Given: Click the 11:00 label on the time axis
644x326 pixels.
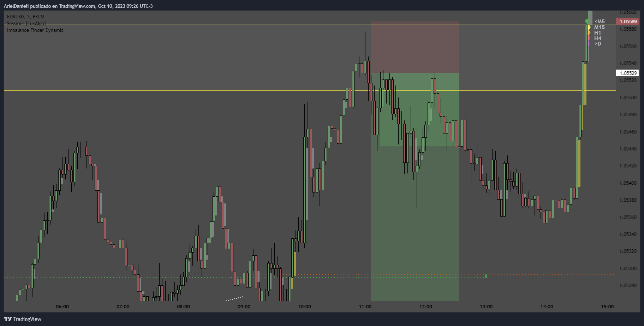Looking at the screenshot, I should pyautogui.click(x=365, y=307).
